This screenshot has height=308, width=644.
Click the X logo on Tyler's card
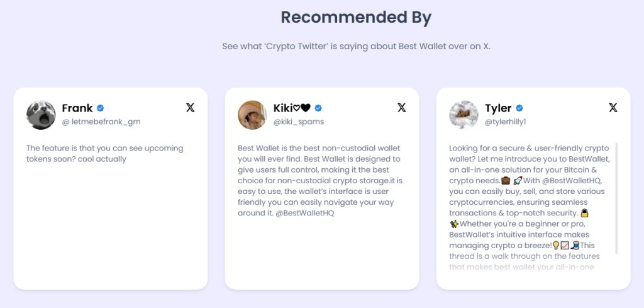tap(613, 108)
